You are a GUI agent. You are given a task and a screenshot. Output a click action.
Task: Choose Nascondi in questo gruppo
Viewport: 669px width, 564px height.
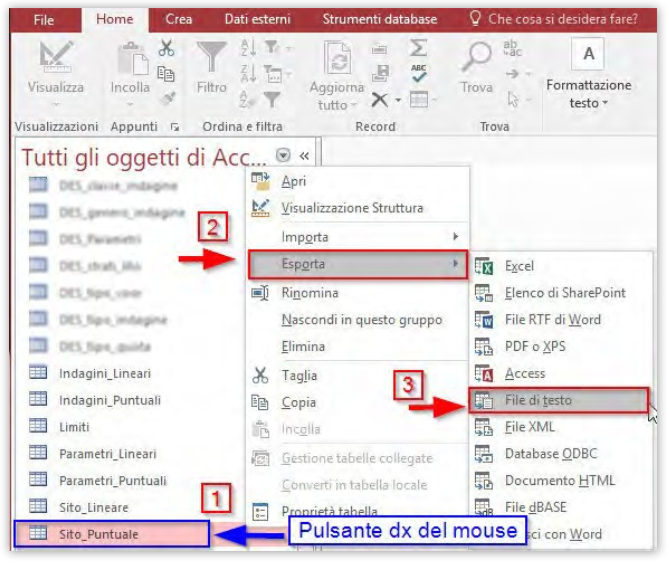pos(358,320)
